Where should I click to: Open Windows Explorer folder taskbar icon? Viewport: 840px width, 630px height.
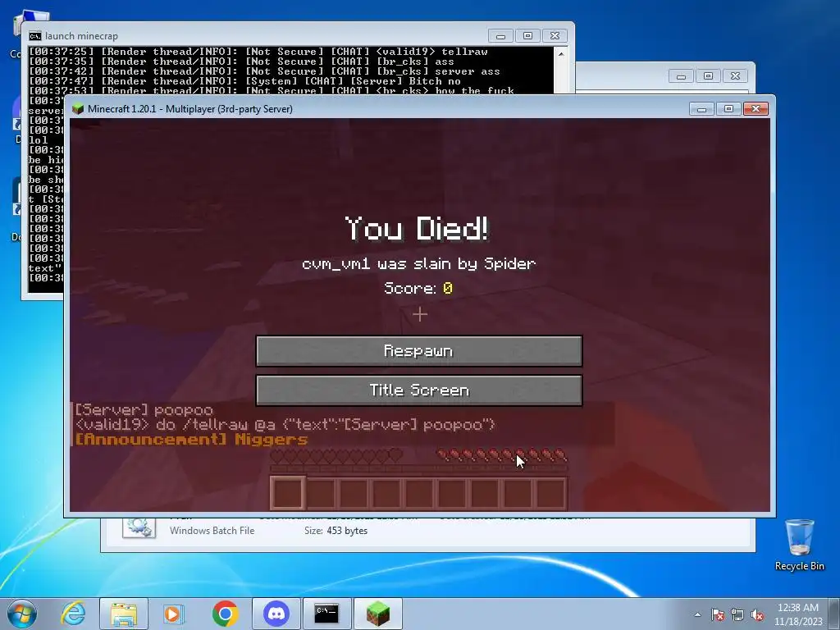pyautogui.click(x=124, y=614)
